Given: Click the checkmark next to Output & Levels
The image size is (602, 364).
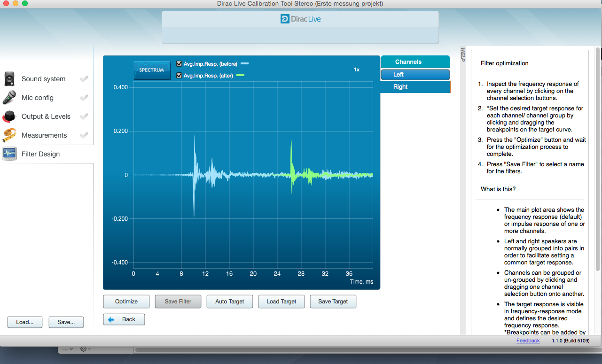Looking at the screenshot, I should coord(84,116).
